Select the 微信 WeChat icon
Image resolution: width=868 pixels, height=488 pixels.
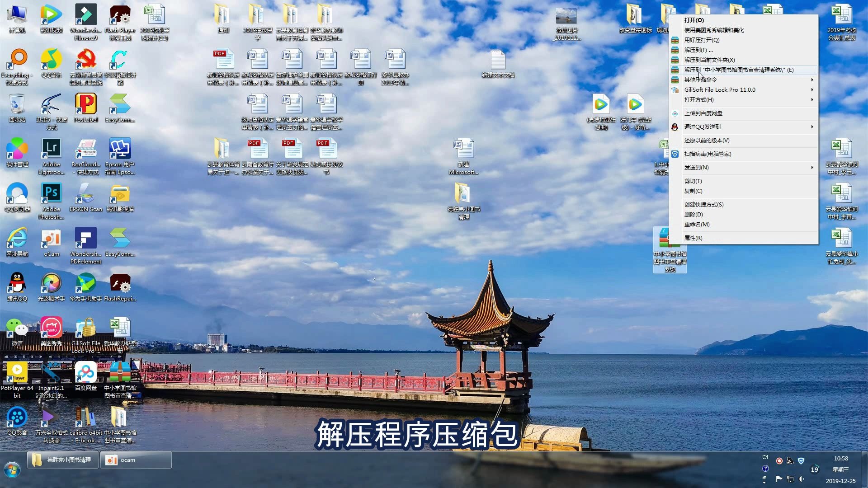click(17, 333)
